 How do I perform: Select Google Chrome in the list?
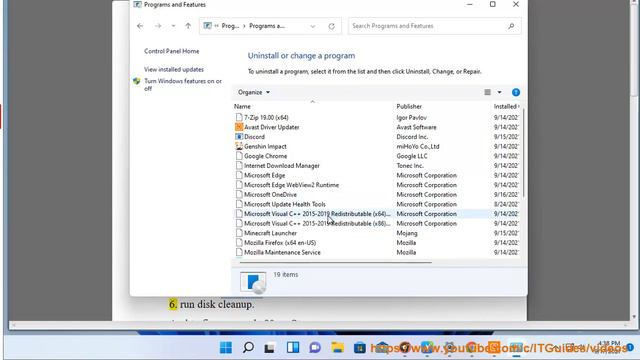click(x=265, y=156)
